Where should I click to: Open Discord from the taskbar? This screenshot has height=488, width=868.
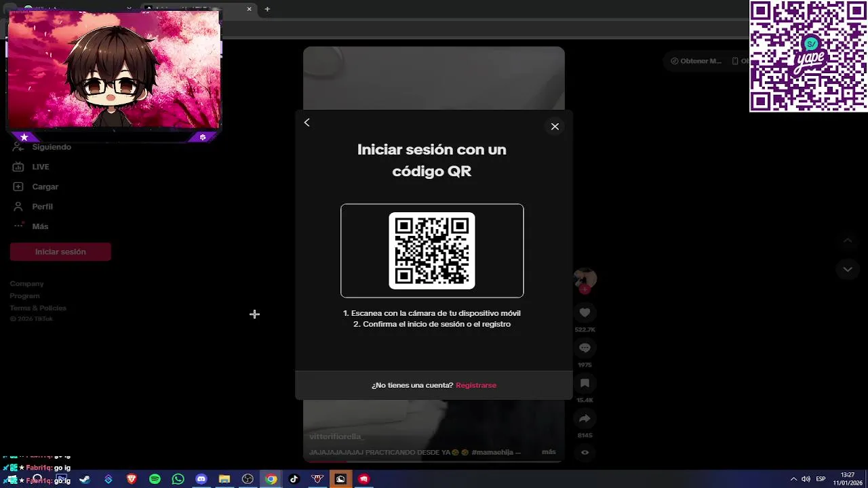tap(201, 479)
